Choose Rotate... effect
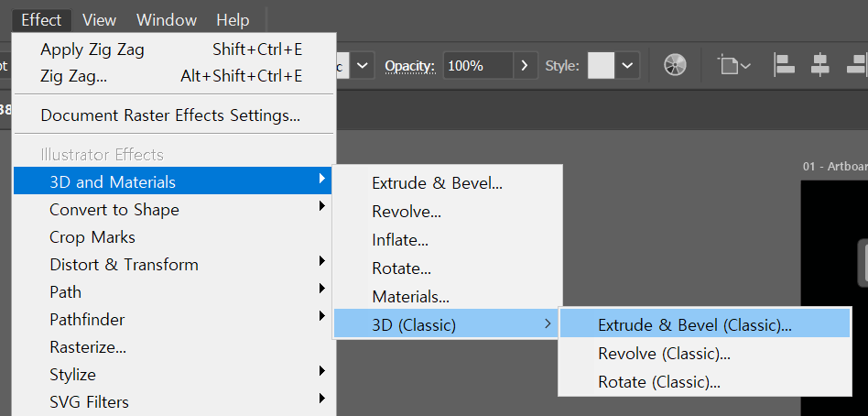Image resolution: width=868 pixels, height=416 pixels. click(448, 268)
